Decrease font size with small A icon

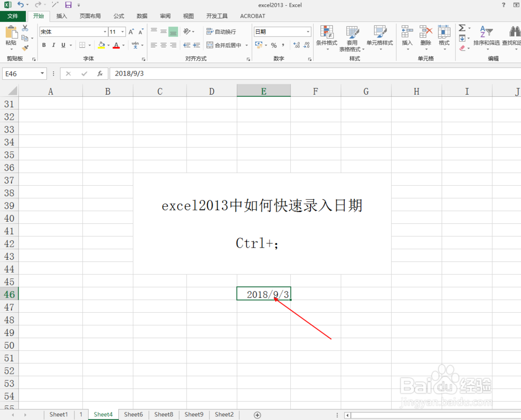(x=141, y=32)
